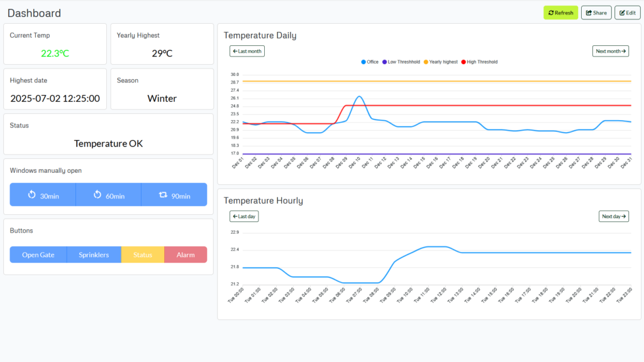
Task: Toggle the High Threshold legend entry
Action: coord(482,62)
